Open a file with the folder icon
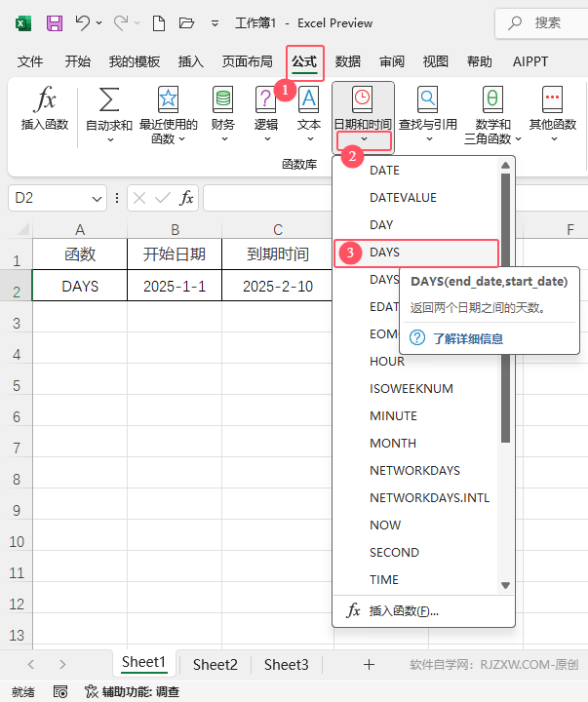This screenshot has width=588, height=702. coord(186,22)
